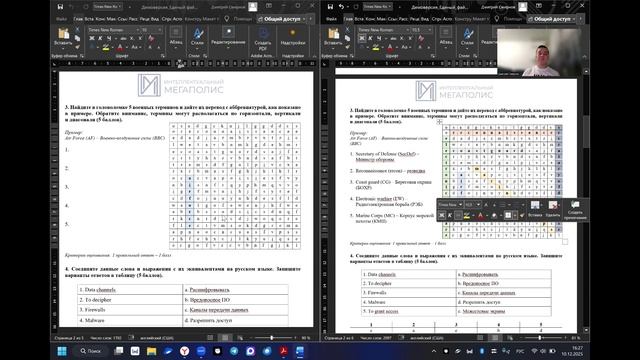Screen dimensions: 640x360
Task: Click the account name in the right title bar
Action: (x=497, y=7)
